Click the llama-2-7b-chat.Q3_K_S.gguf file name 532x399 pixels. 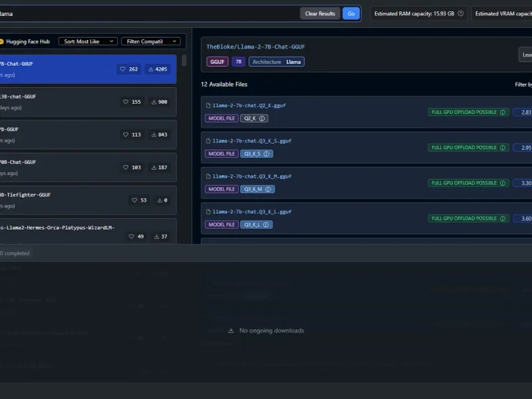tap(252, 141)
